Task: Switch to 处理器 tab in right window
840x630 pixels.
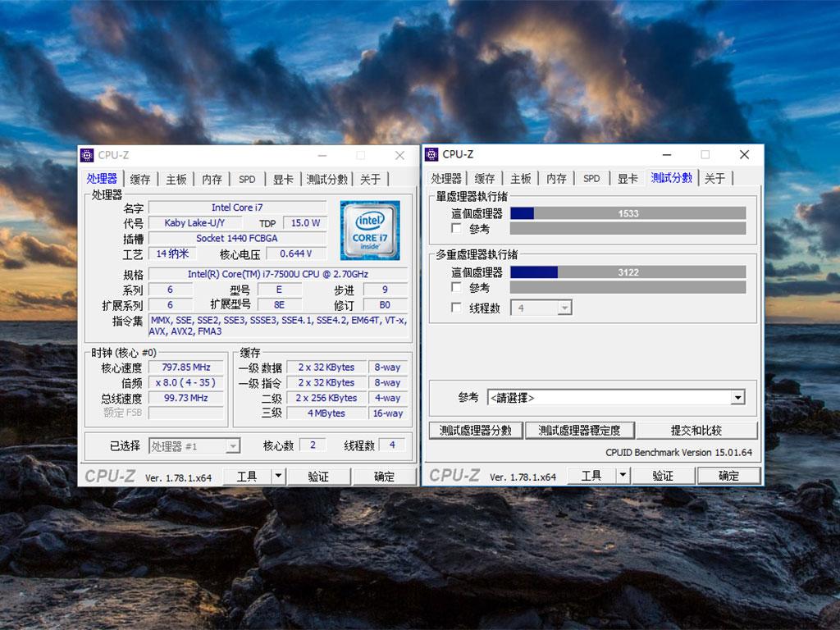Action: tap(446, 178)
